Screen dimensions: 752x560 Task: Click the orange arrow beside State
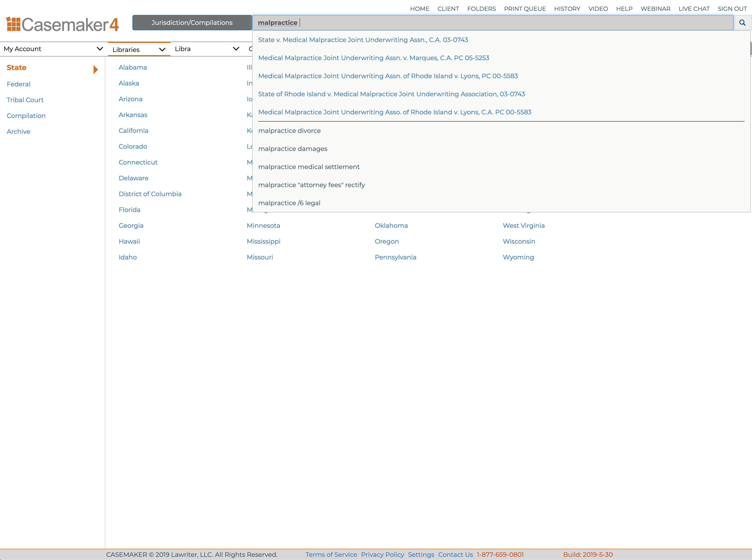[96, 70]
